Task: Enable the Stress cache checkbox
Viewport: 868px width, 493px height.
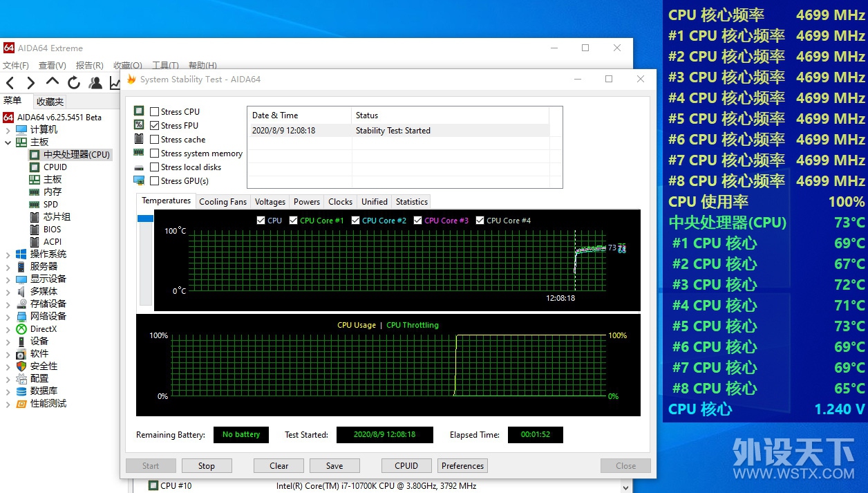Action: [154, 139]
